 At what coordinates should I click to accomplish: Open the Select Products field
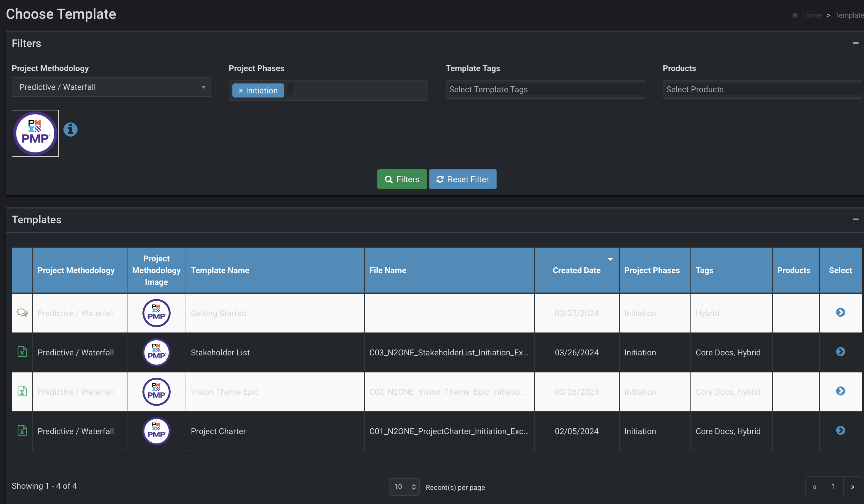point(762,90)
